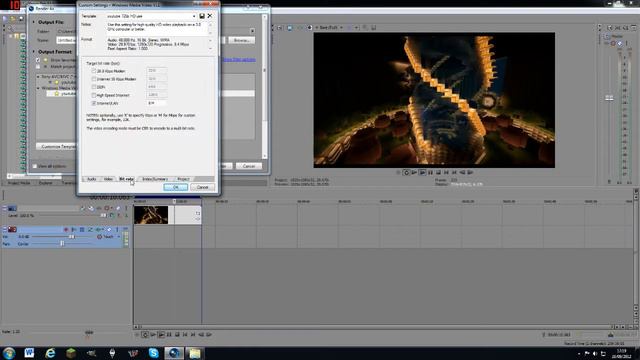Select the Bit rate tab

click(x=126, y=179)
